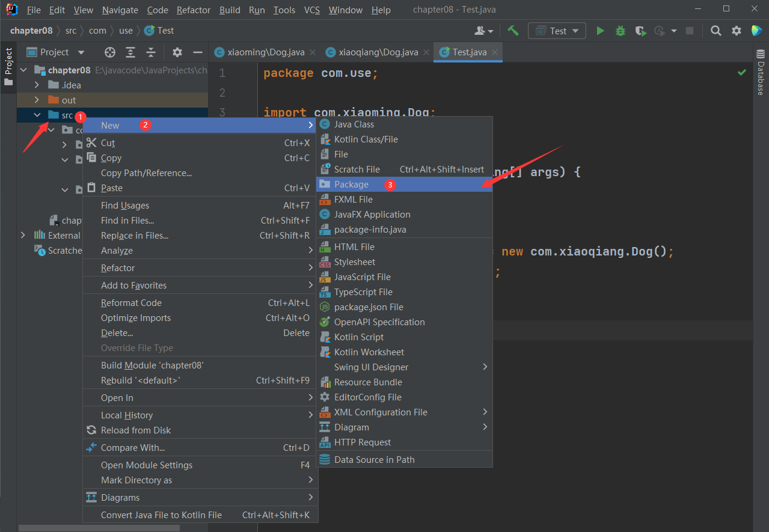Expand External Libraries node

tap(23, 235)
